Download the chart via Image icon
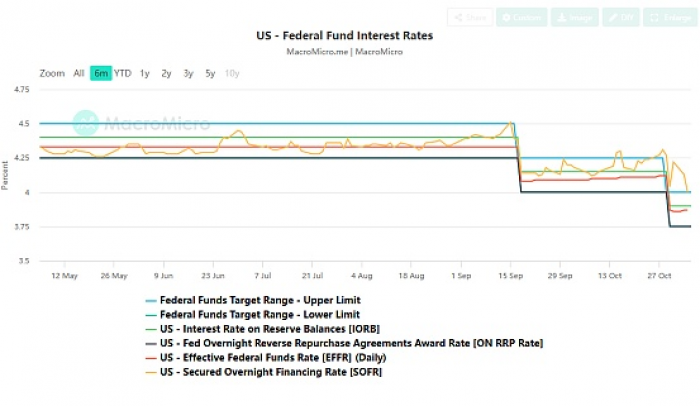Image resolution: width=700 pixels, height=406 pixels. [x=574, y=18]
